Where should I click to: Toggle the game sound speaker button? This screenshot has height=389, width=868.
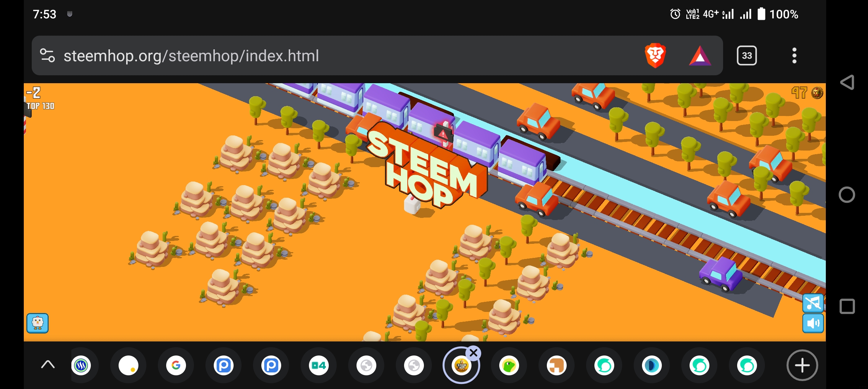click(813, 323)
